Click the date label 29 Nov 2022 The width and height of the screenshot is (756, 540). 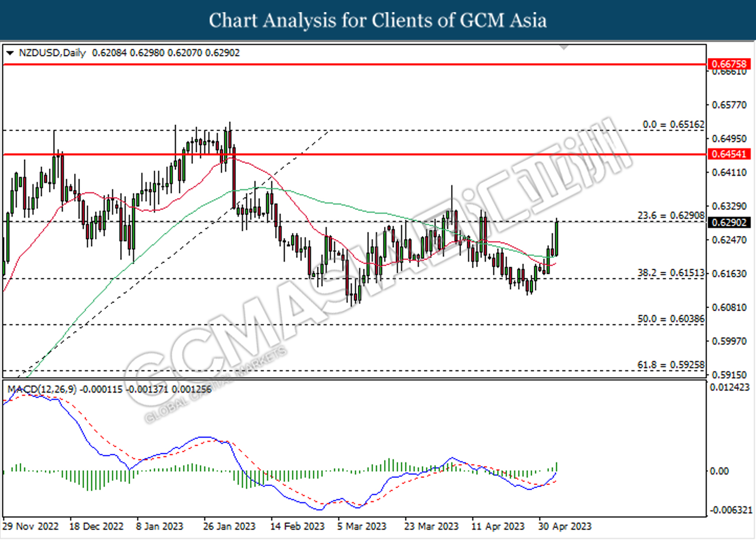(30, 526)
